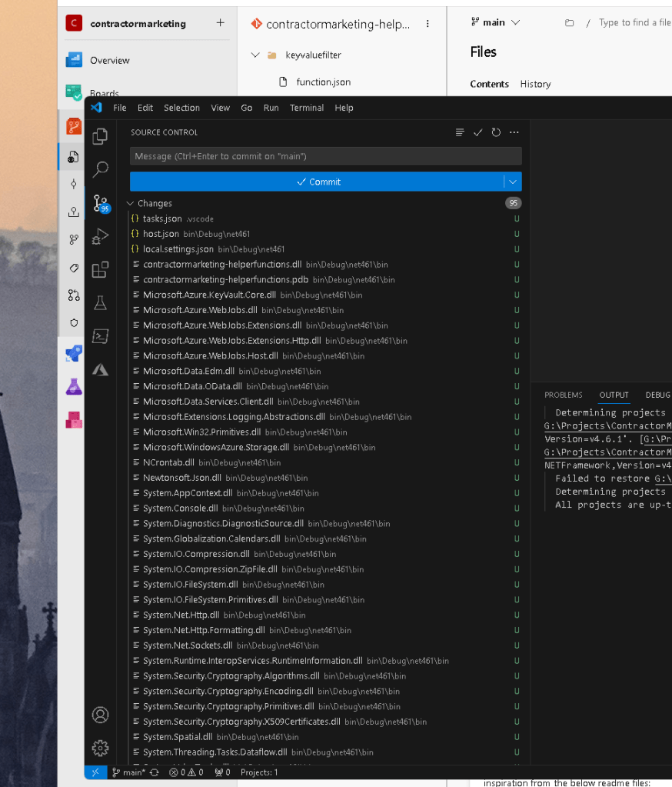The width and height of the screenshot is (672, 787).
Task: Open the Edit menu
Action: (x=145, y=108)
